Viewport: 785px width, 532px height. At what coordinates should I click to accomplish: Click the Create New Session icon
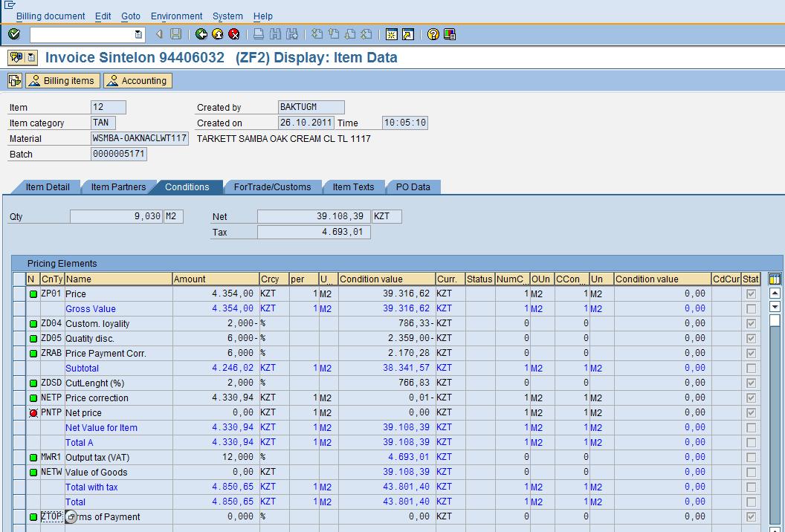(392, 34)
